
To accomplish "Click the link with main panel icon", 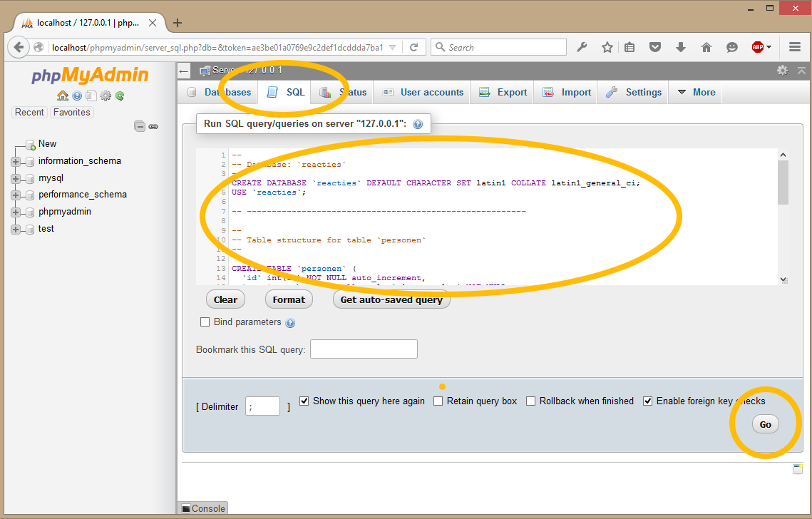I will 153,126.
